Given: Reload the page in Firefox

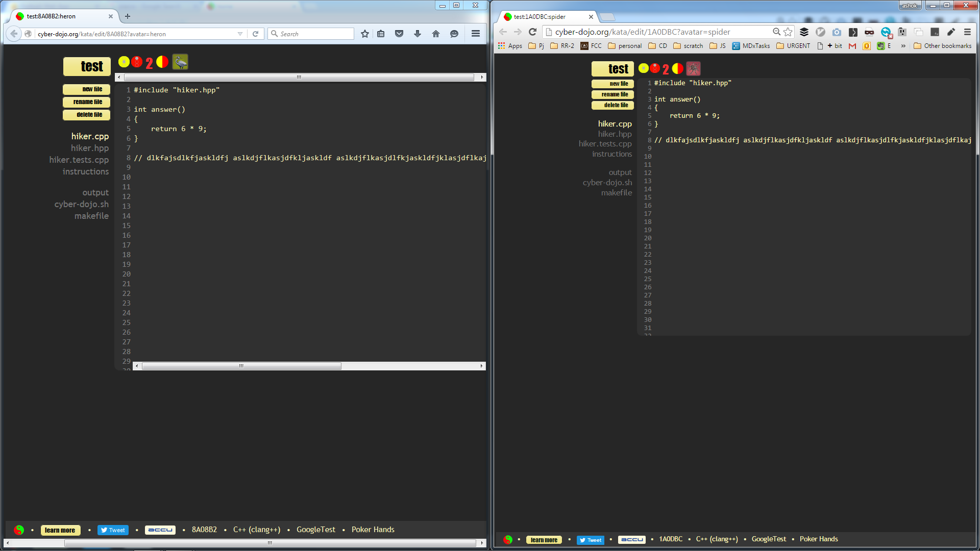Looking at the screenshot, I should (256, 34).
